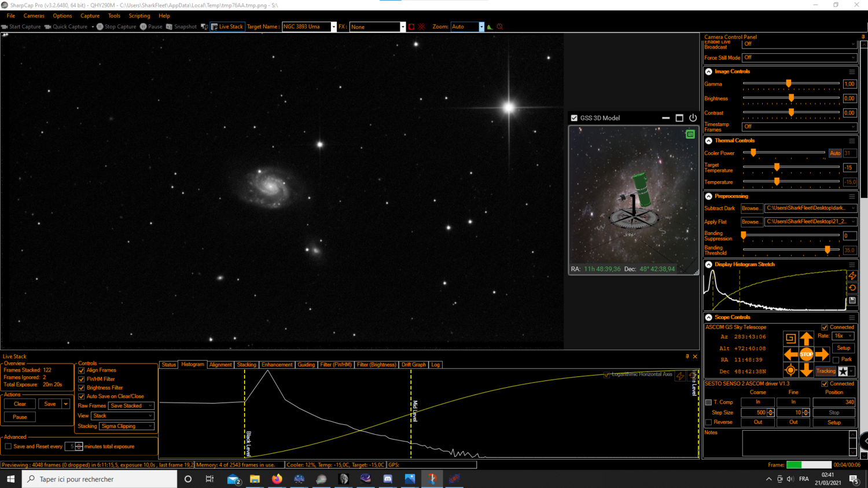Enable the FWHM Filter checkbox
The width and height of the screenshot is (868, 488).
[x=81, y=379]
